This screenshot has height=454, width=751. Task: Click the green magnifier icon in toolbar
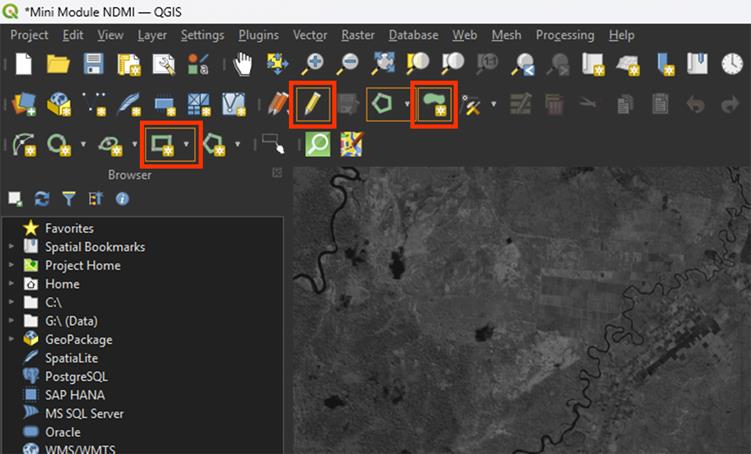317,144
